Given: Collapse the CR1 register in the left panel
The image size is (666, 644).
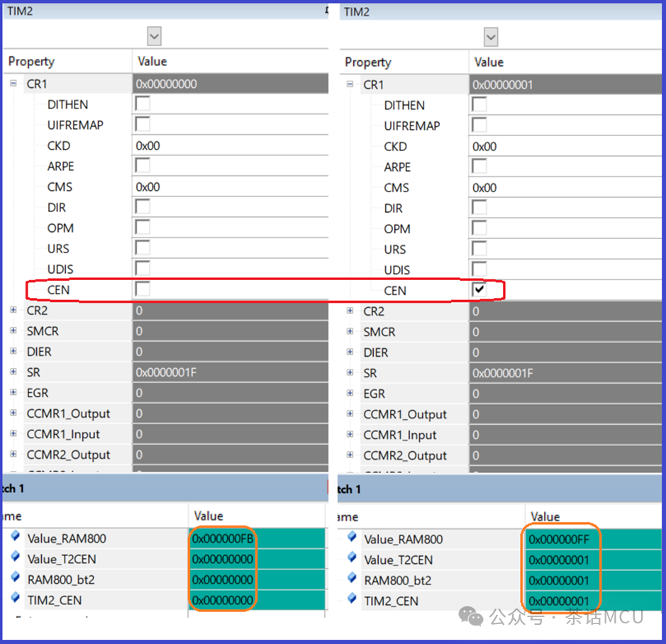Looking at the screenshot, I should pyautogui.click(x=12, y=84).
